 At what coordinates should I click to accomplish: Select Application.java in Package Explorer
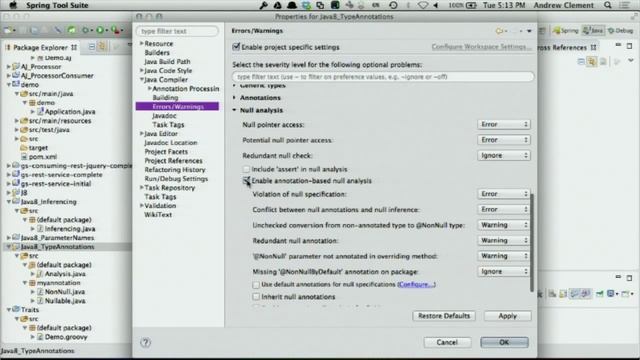[x=70, y=111]
